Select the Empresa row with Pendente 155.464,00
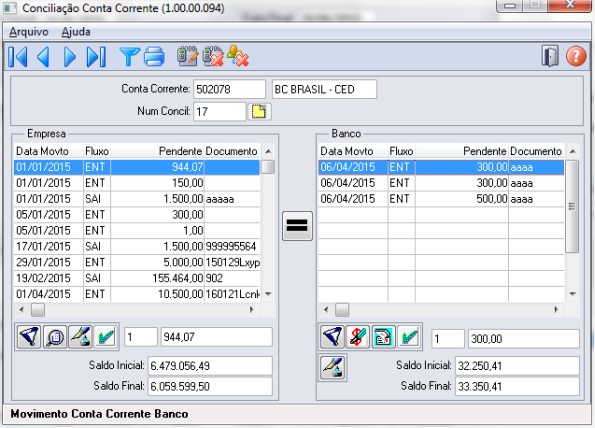This screenshot has height=428, width=595. pos(137,279)
